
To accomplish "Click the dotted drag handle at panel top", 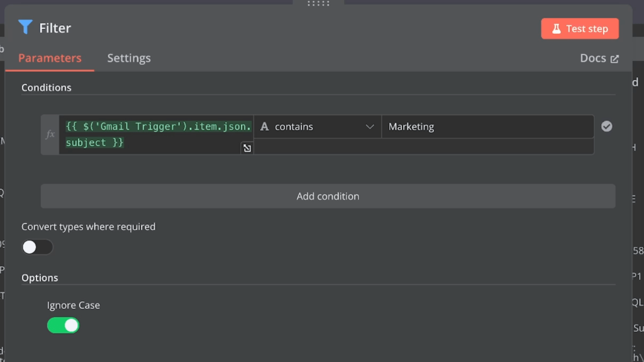I will pyautogui.click(x=318, y=4).
